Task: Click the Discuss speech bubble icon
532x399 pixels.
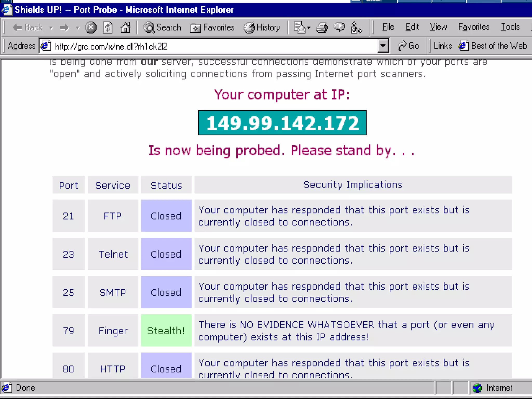Action: point(339,28)
